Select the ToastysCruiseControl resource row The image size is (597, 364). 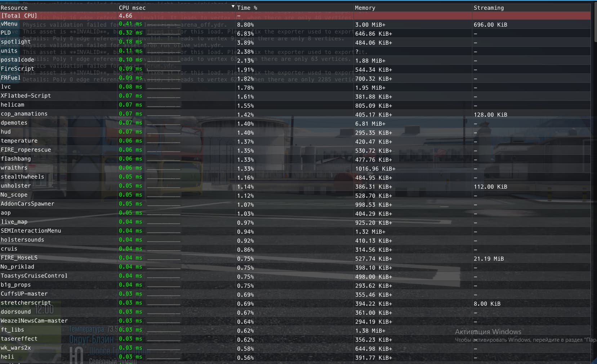click(x=34, y=275)
